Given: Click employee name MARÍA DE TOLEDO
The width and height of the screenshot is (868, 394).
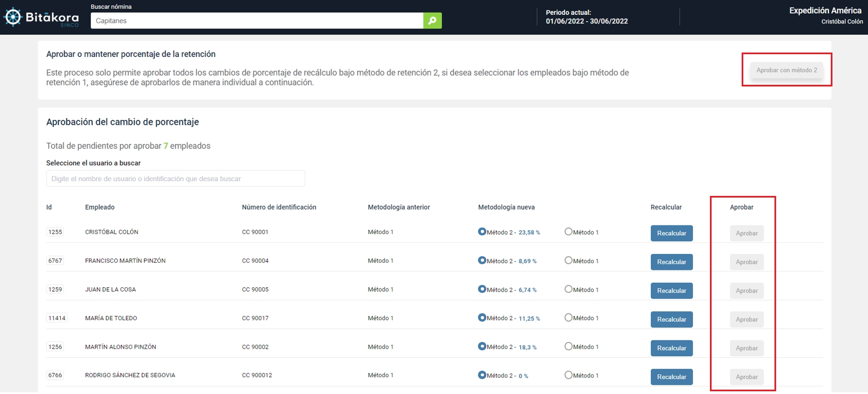Looking at the screenshot, I should (111, 318).
